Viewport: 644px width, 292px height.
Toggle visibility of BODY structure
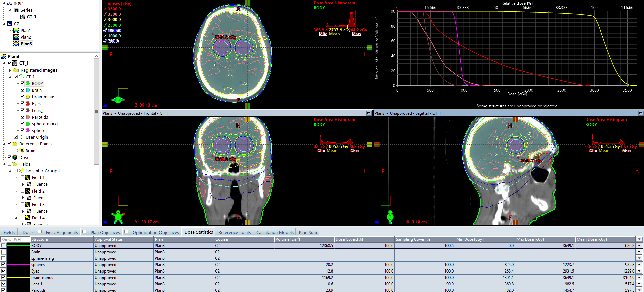(23, 83)
